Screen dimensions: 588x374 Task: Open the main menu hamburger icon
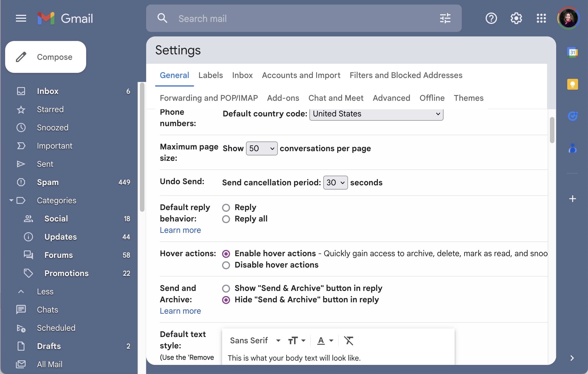[x=21, y=19]
